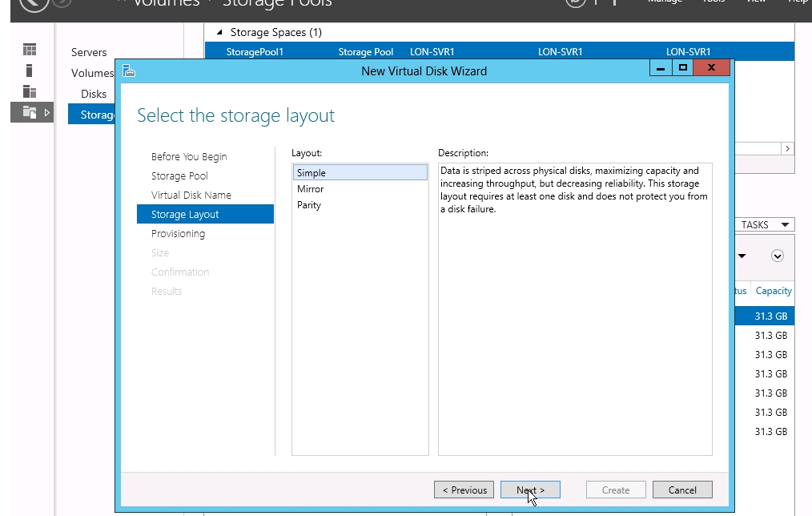Open Disks in the navigation pane
812x516 pixels.
point(94,94)
